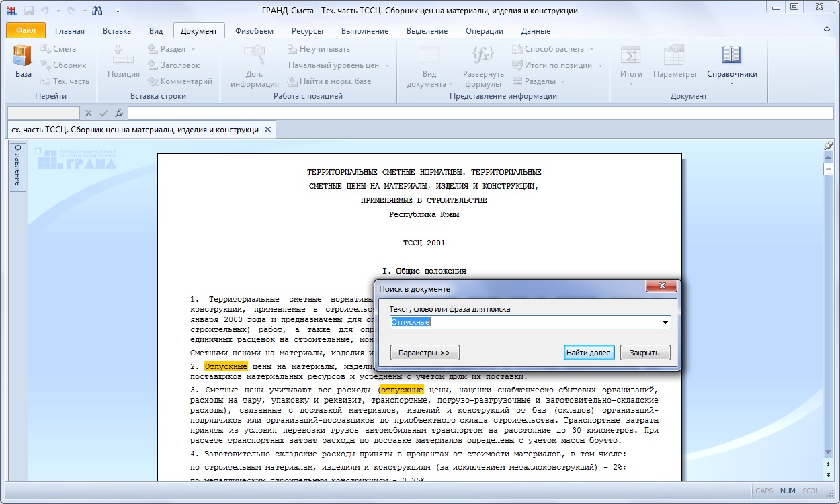Click the Справочники book icon
Screen dimensions: 840x504
(x=731, y=56)
